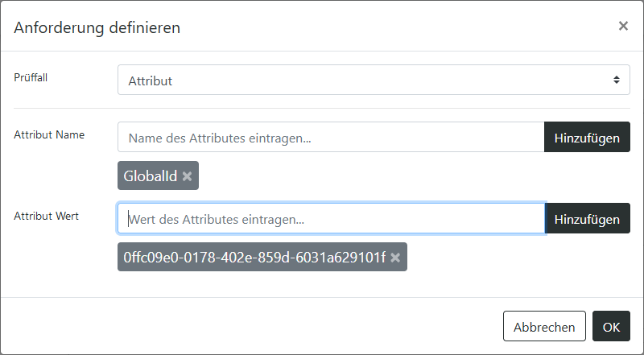Click the Attribut Wert label
The height and width of the screenshot is (355, 644).
47,216
